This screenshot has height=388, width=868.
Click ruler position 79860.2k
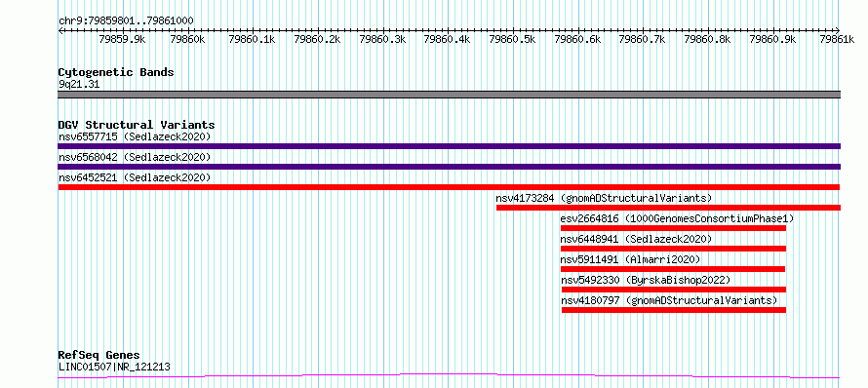pos(318,39)
